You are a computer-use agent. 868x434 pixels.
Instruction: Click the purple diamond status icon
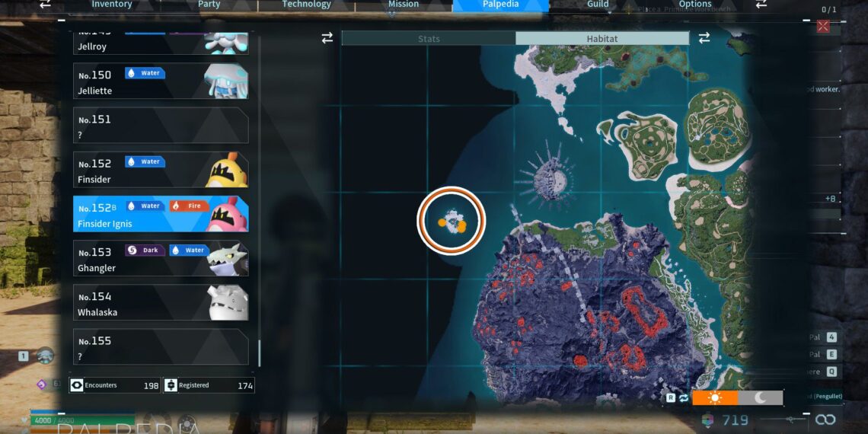[x=41, y=384]
